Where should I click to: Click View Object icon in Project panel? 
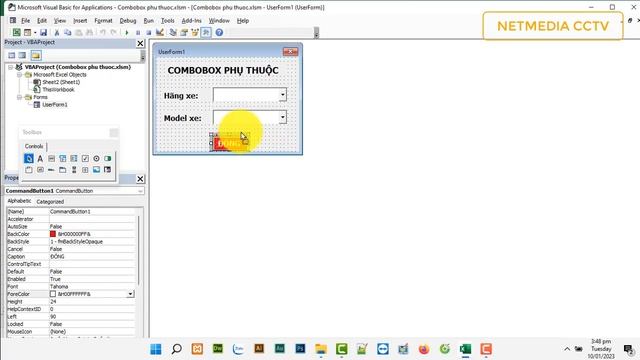click(22, 55)
